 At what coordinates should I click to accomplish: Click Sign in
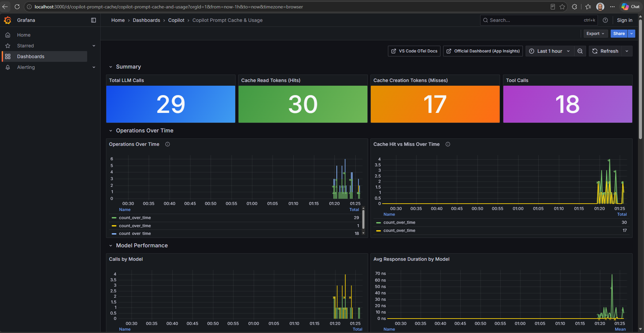click(624, 20)
